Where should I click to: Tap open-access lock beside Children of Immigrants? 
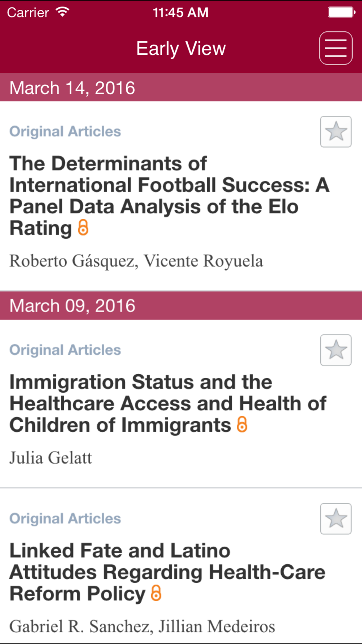[242, 425]
